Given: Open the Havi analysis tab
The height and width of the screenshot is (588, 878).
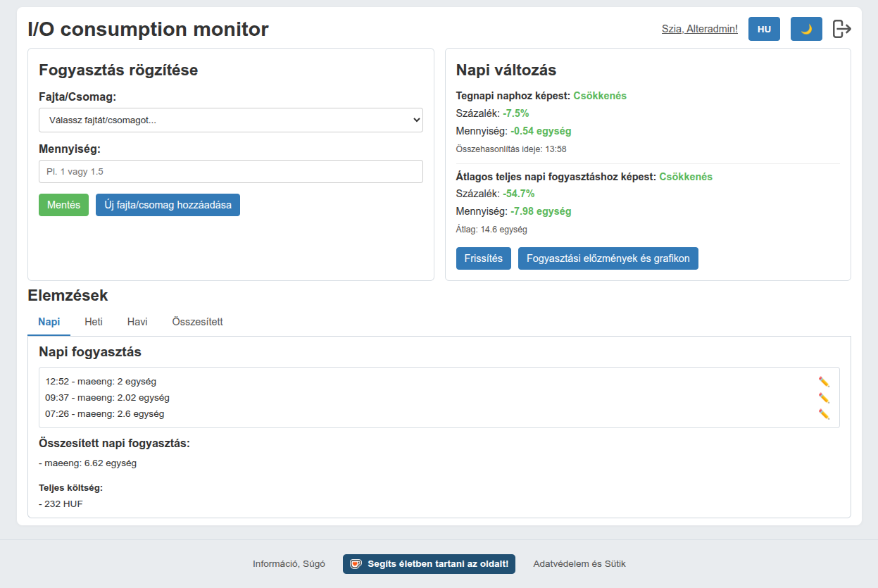Looking at the screenshot, I should [137, 322].
